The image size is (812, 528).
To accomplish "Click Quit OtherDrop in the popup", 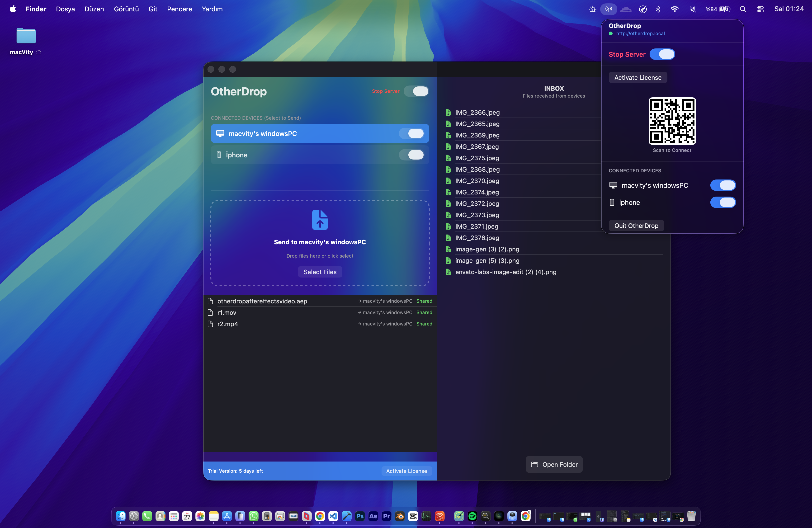I will (x=636, y=226).
